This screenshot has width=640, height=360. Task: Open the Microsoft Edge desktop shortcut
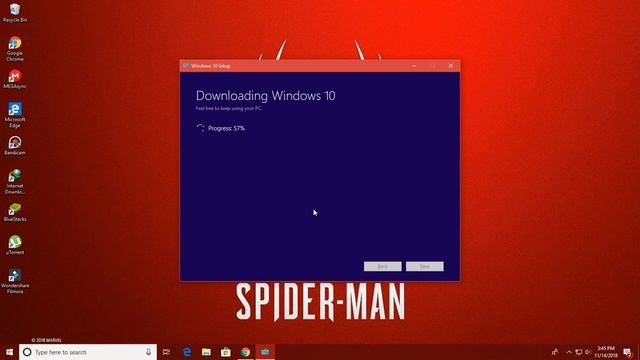(15, 115)
